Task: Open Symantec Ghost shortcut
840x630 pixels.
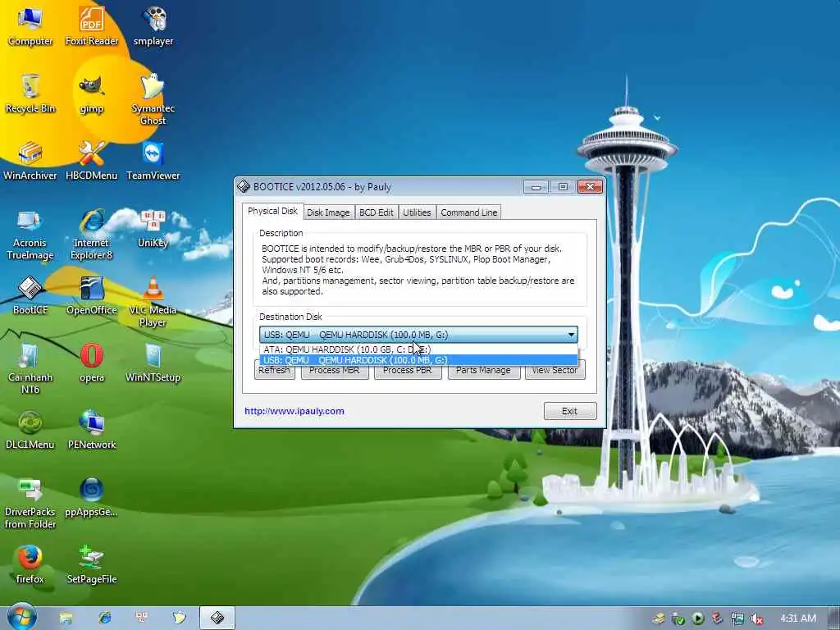Action: (x=153, y=99)
